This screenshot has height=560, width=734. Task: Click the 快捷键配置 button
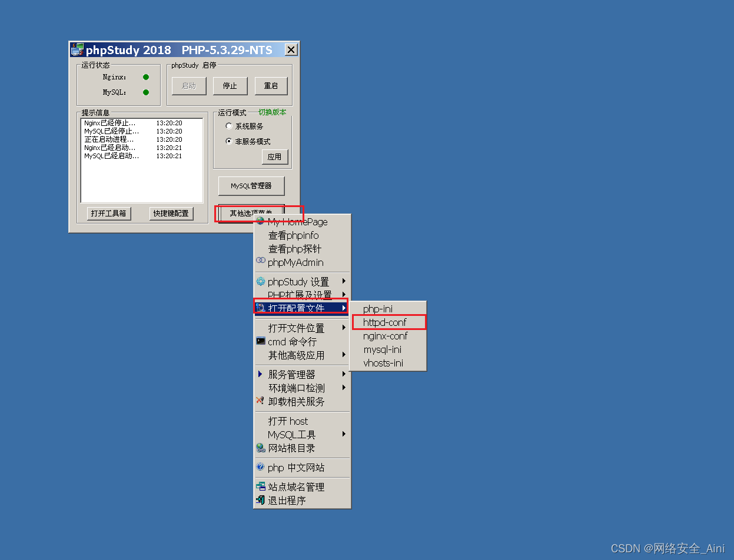point(171,214)
